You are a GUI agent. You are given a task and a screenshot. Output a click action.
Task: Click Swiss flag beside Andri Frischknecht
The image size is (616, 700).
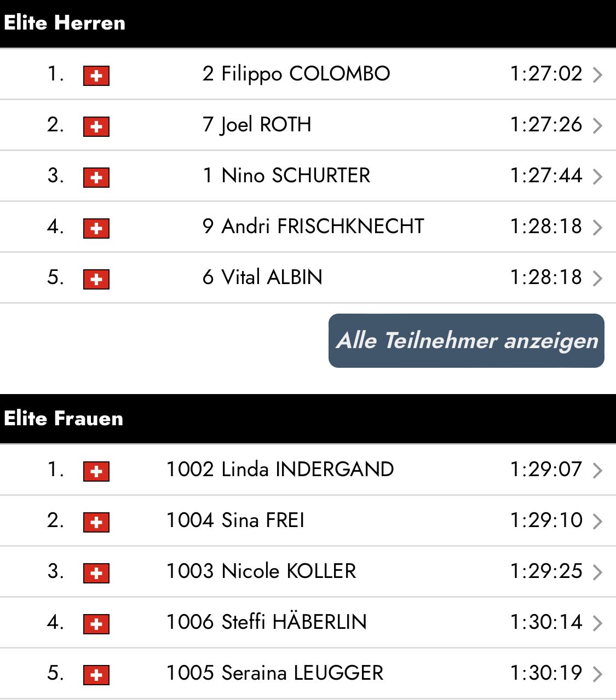[x=96, y=228]
